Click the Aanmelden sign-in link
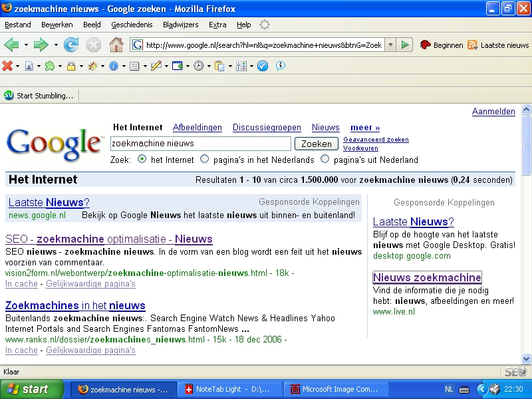The image size is (532, 399). coord(493,112)
